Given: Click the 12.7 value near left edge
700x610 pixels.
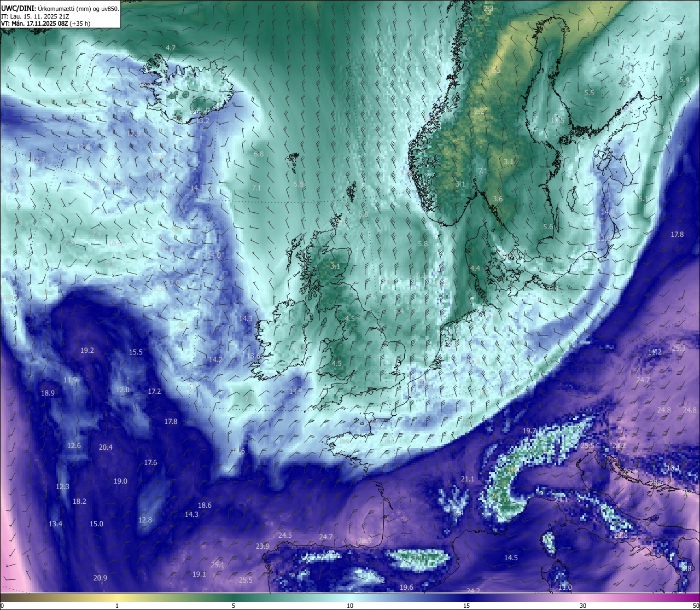Looking at the screenshot, I should pos(38,160).
